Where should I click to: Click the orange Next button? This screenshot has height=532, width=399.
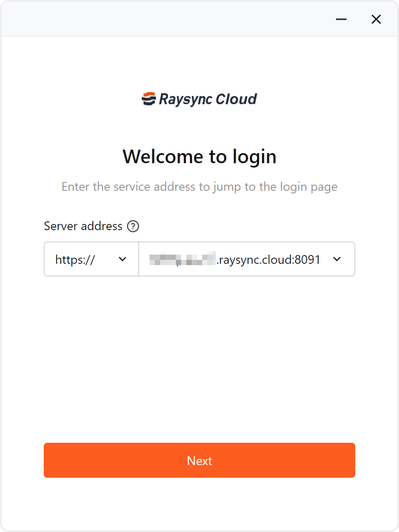(x=199, y=460)
